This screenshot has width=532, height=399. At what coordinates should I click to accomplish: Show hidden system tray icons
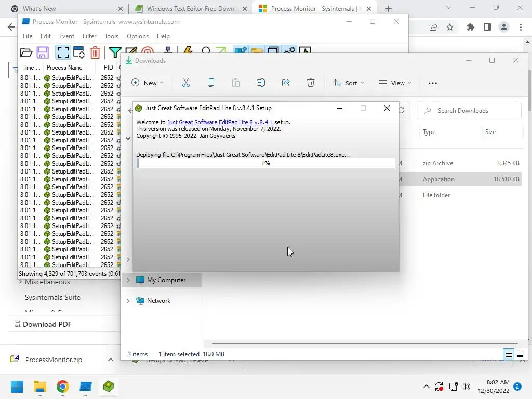click(427, 387)
